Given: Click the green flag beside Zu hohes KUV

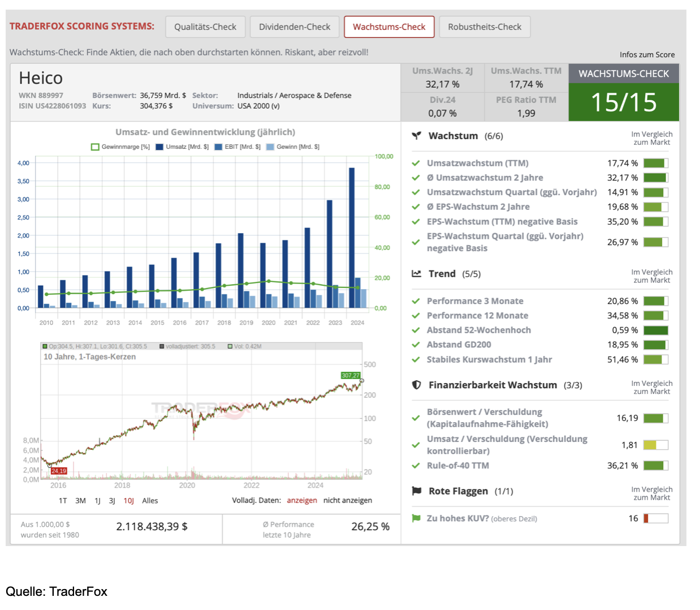Looking at the screenshot, I should tap(416, 518).
